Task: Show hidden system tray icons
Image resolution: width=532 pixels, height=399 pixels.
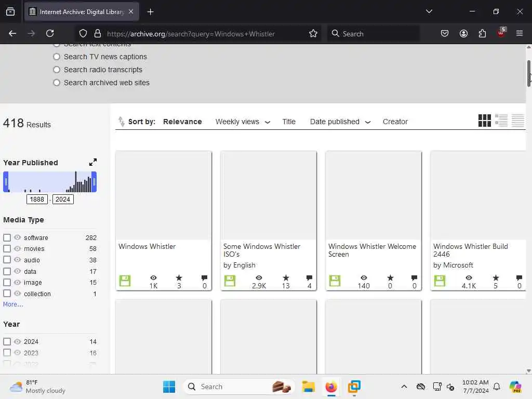Action: click(x=404, y=387)
